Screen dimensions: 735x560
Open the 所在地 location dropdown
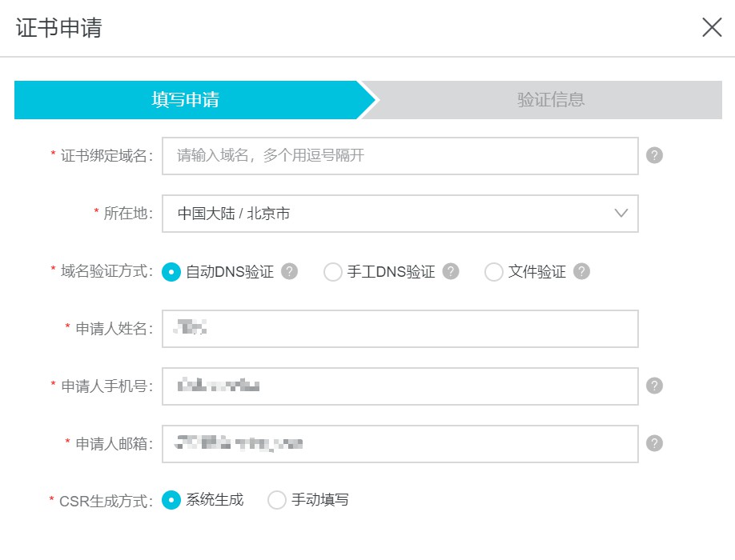pyautogui.click(x=400, y=214)
